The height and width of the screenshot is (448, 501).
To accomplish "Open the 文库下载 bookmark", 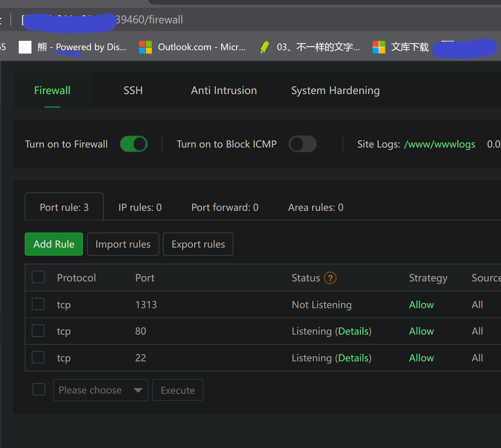I will [x=401, y=47].
